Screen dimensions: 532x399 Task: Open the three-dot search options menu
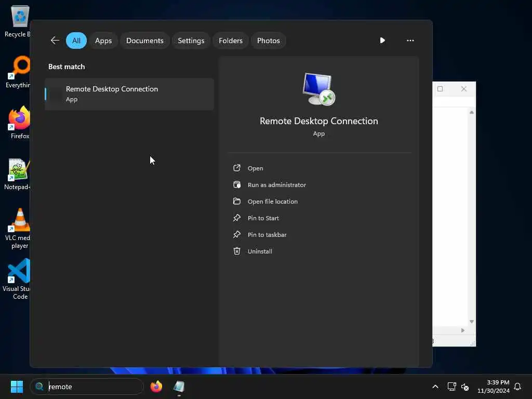[x=410, y=41]
